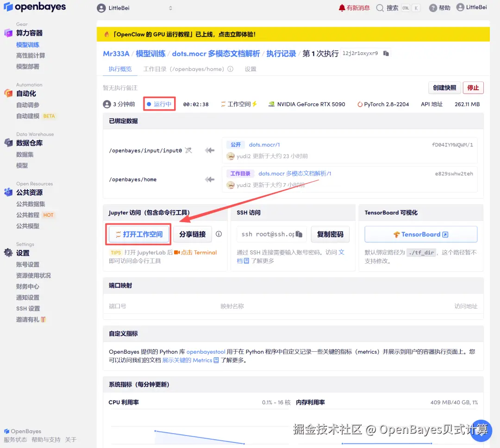The image size is (500, 448).
Task: Switch to the 设置 tab
Action: tap(250, 69)
